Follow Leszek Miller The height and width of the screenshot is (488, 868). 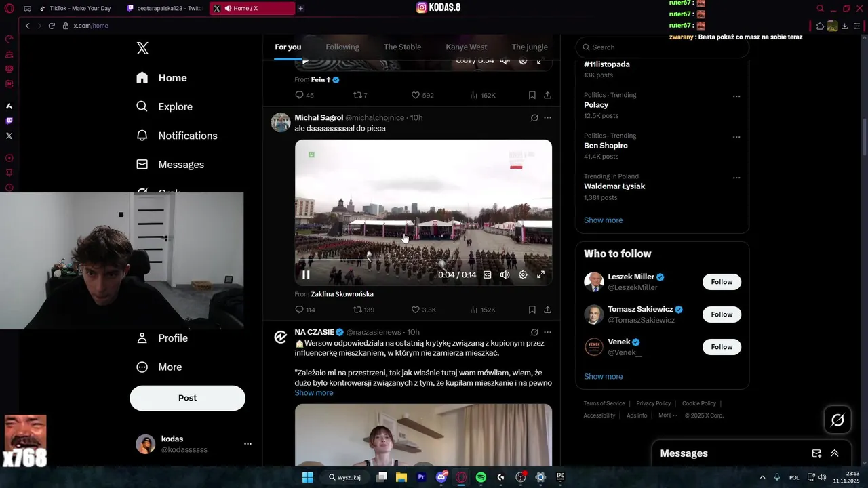[x=722, y=282]
